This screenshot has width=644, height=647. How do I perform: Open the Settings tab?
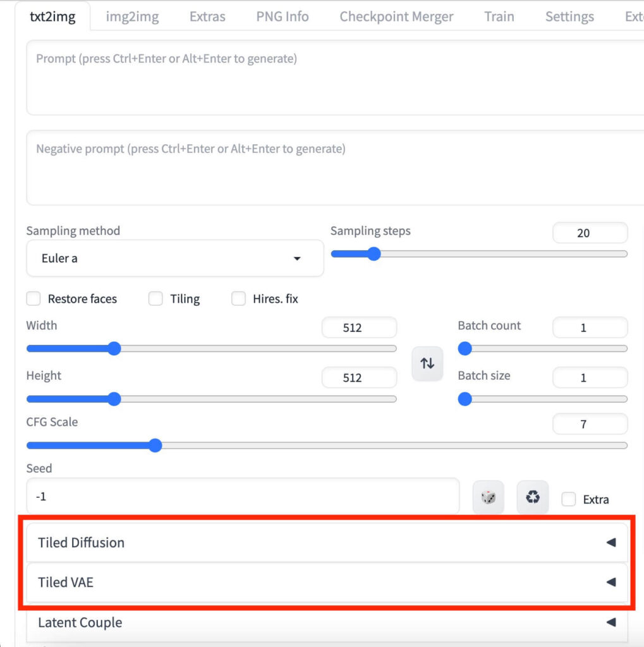[x=569, y=16]
